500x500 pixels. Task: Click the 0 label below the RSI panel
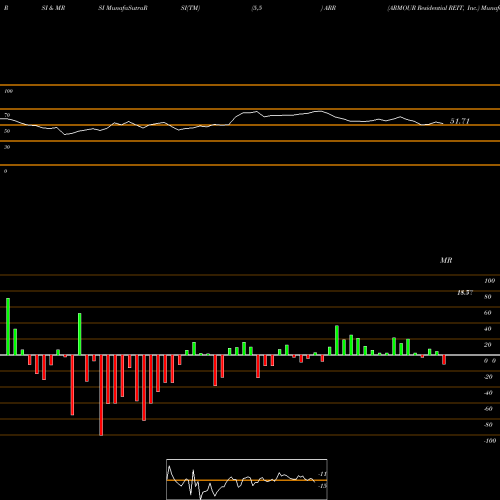(x=5, y=171)
